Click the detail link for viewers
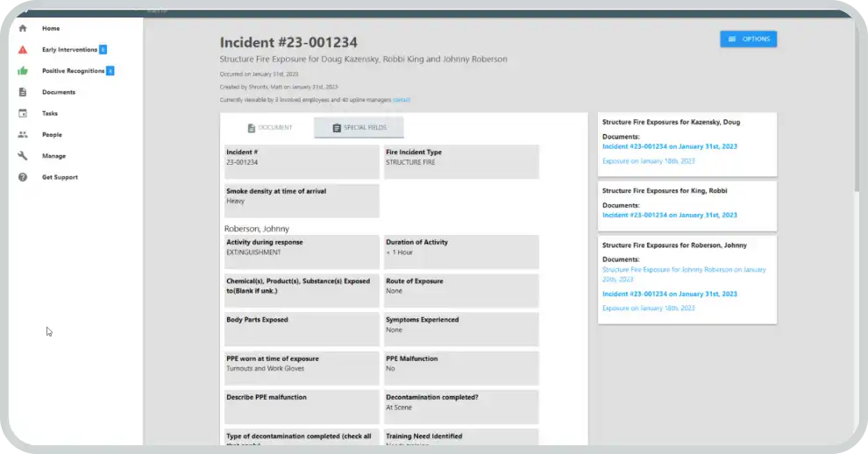The image size is (868, 454). 401,100
